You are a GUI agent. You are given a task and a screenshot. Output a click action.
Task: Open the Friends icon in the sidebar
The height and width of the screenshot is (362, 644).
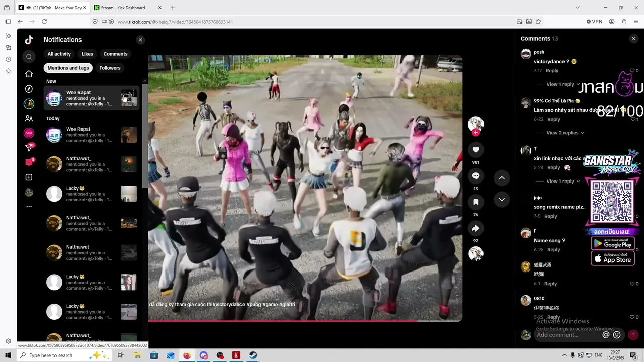[x=29, y=119]
